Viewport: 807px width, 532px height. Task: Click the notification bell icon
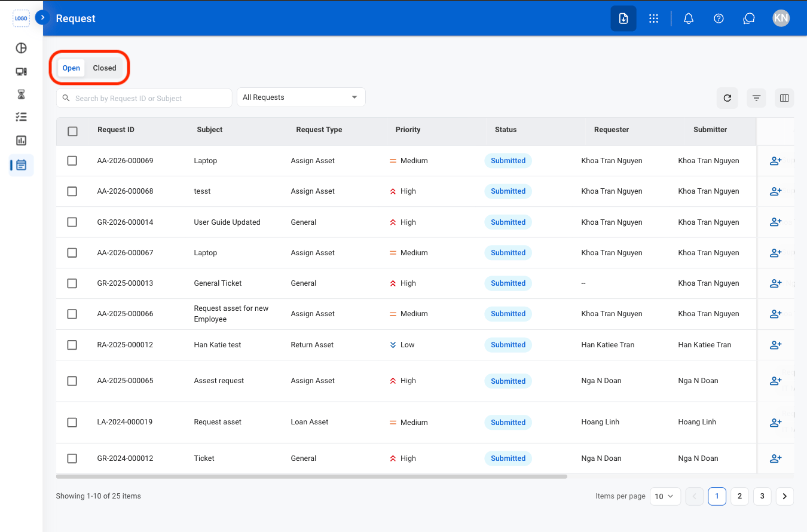(x=689, y=19)
